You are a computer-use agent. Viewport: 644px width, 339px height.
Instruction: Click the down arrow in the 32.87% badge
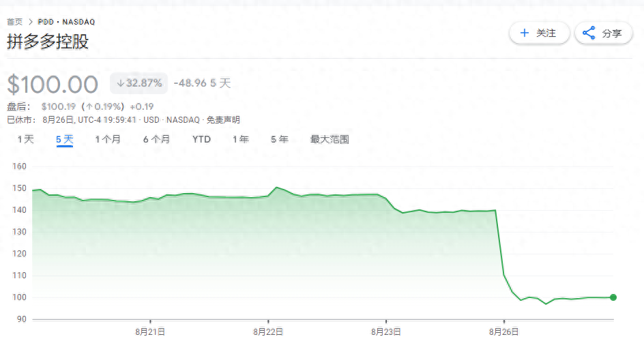point(120,83)
